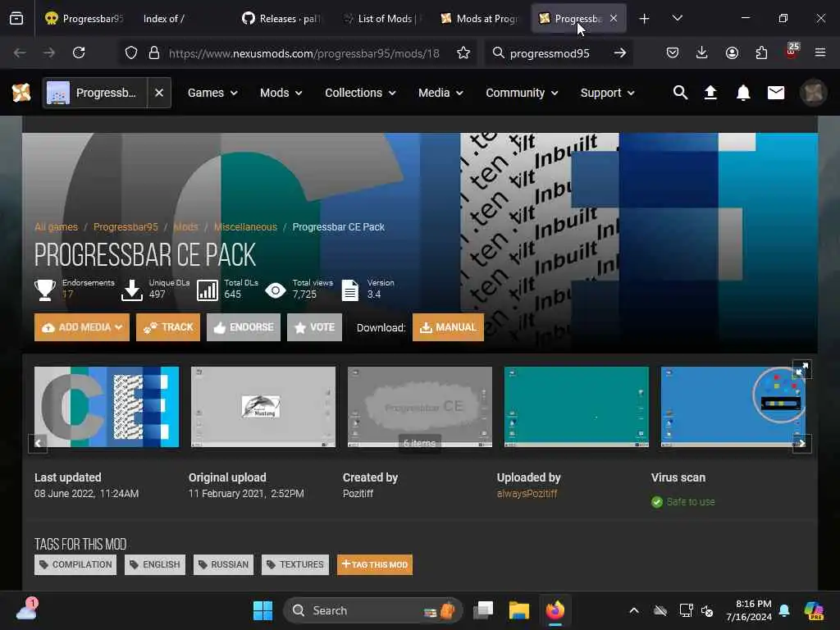Open the Firefox application hamburger menu

819,52
